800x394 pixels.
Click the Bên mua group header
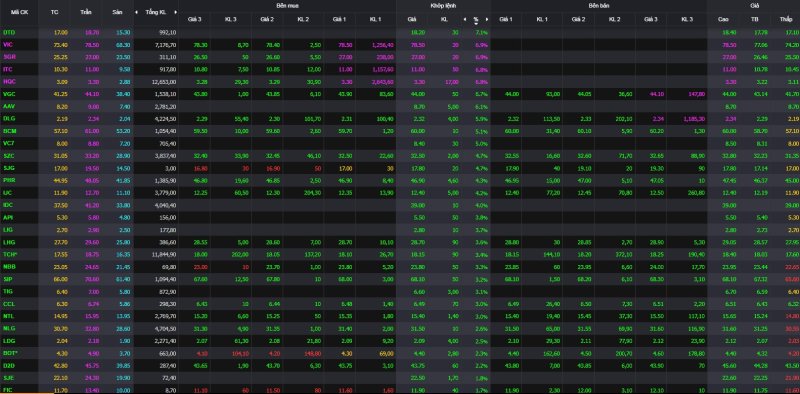(287, 6)
